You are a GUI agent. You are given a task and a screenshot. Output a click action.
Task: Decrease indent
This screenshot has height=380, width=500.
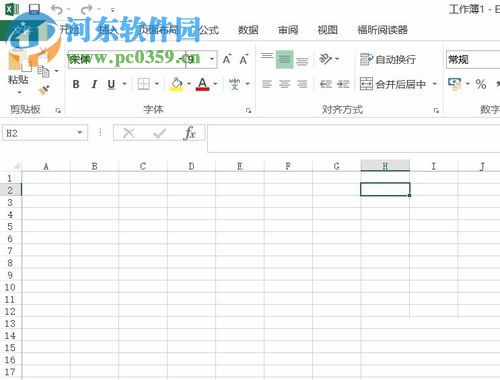[326, 84]
